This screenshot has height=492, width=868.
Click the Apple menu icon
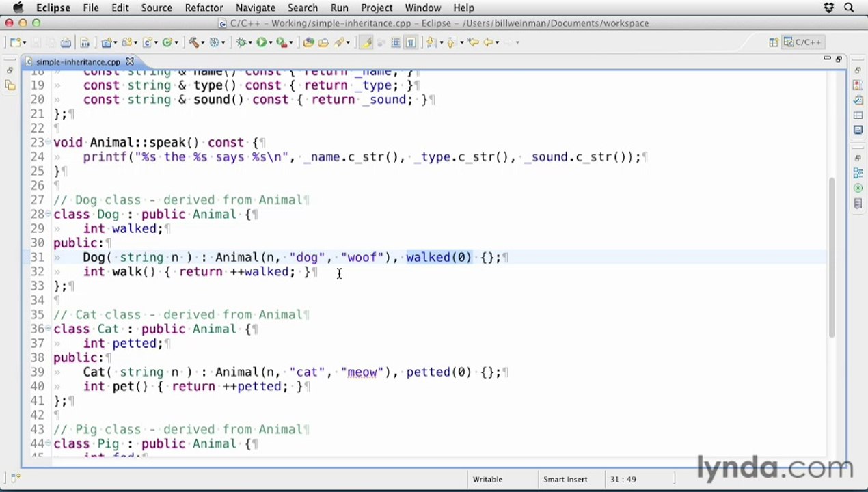(x=18, y=8)
